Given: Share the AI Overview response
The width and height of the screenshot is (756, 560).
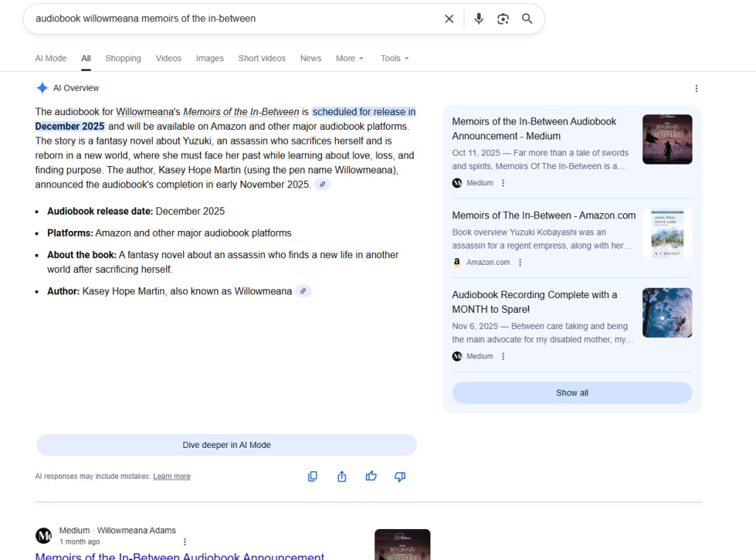Looking at the screenshot, I should [x=342, y=476].
